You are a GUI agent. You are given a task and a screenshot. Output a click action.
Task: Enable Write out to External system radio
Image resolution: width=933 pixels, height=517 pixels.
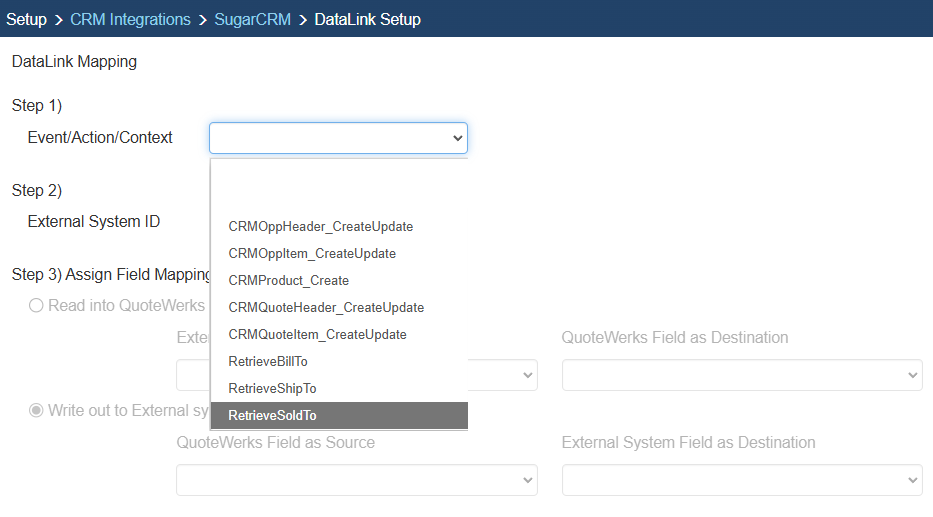click(x=36, y=410)
